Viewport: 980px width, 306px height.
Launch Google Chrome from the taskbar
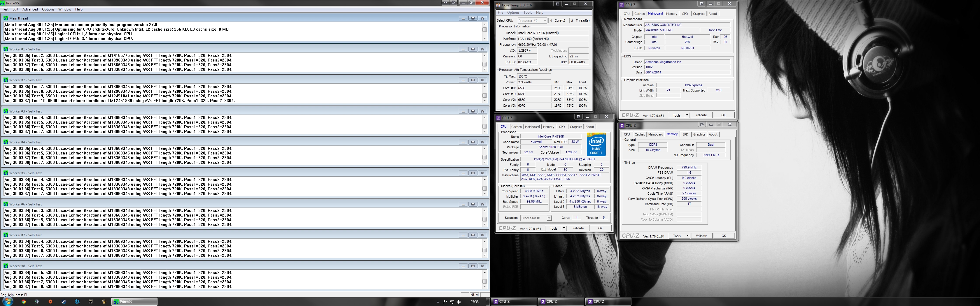(24, 302)
